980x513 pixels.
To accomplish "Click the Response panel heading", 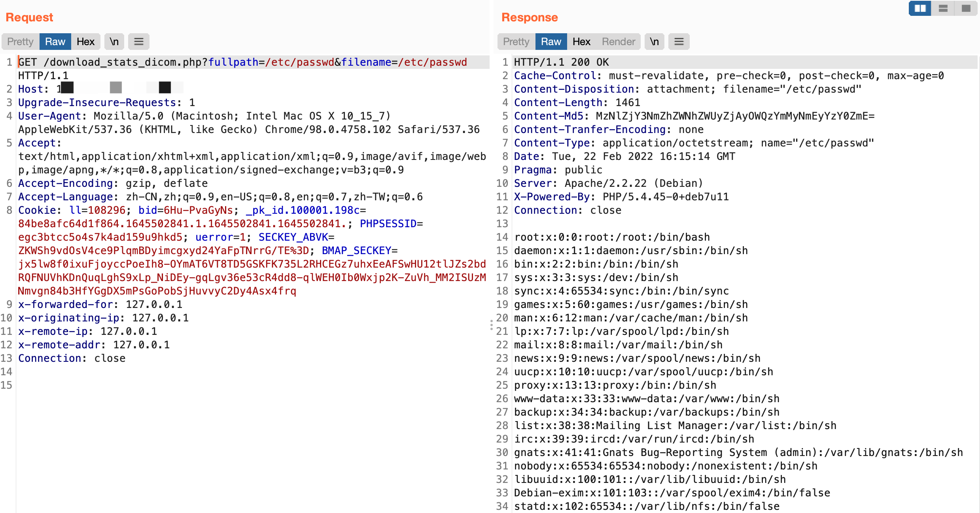I will coord(529,17).
